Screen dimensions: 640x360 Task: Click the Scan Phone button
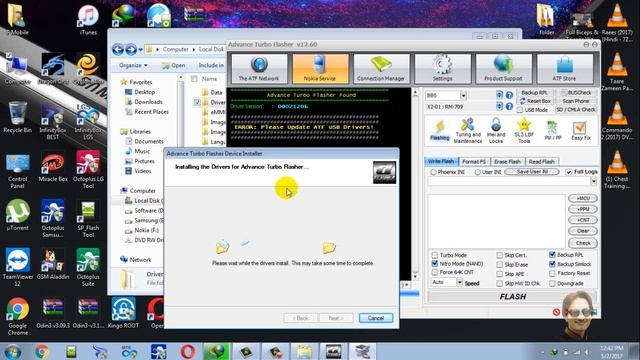point(576,101)
